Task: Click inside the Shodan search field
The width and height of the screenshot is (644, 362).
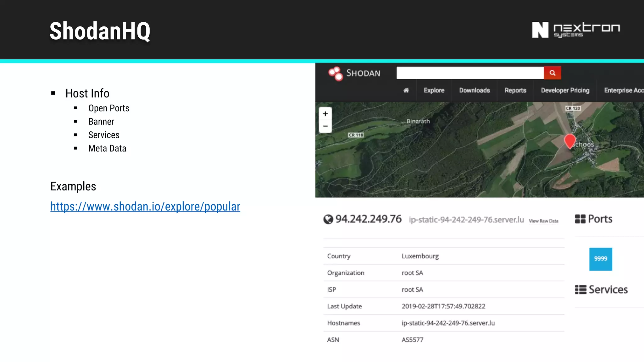Action: 470,73
